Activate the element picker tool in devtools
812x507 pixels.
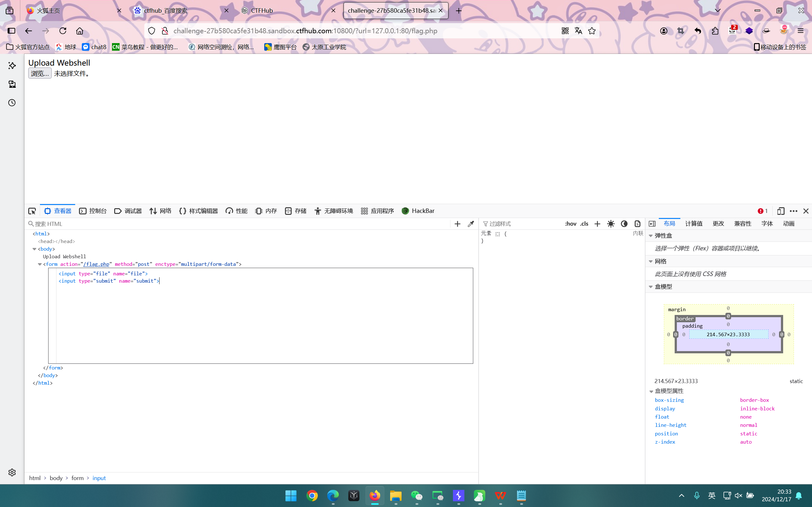point(32,211)
